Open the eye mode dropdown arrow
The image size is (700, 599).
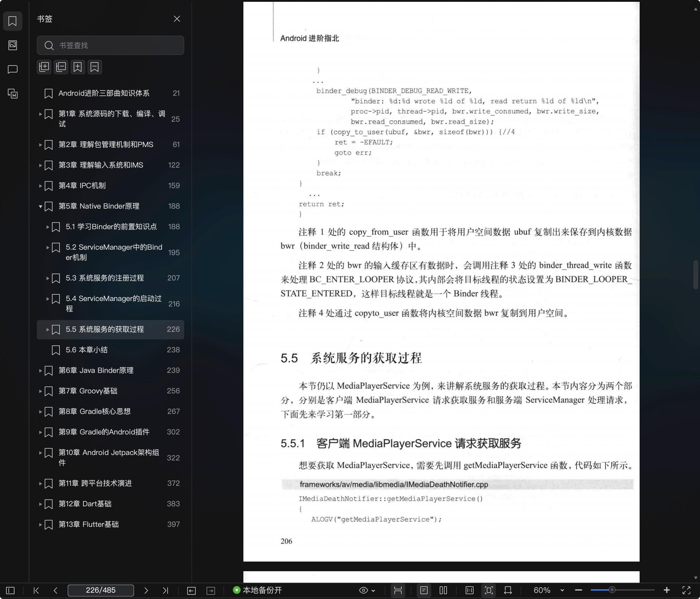point(373,591)
